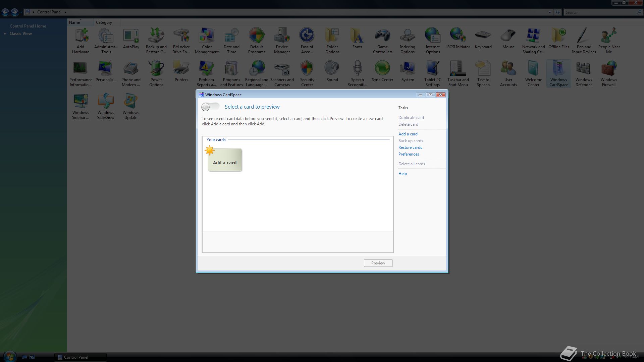Open the Security Center icon

pyautogui.click(x=307, y=74)
